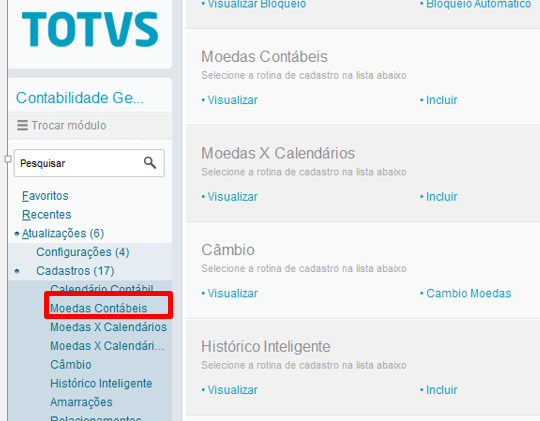The width and height of the screenshot is (540, 421).
Task: Select Moedas X Calendários in the tree
Action: pos(108,327)
